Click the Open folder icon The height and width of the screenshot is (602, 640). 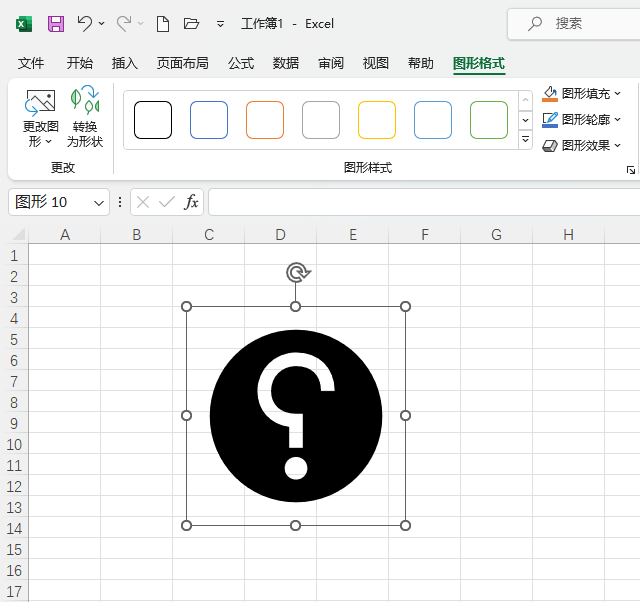click(192, 23)
